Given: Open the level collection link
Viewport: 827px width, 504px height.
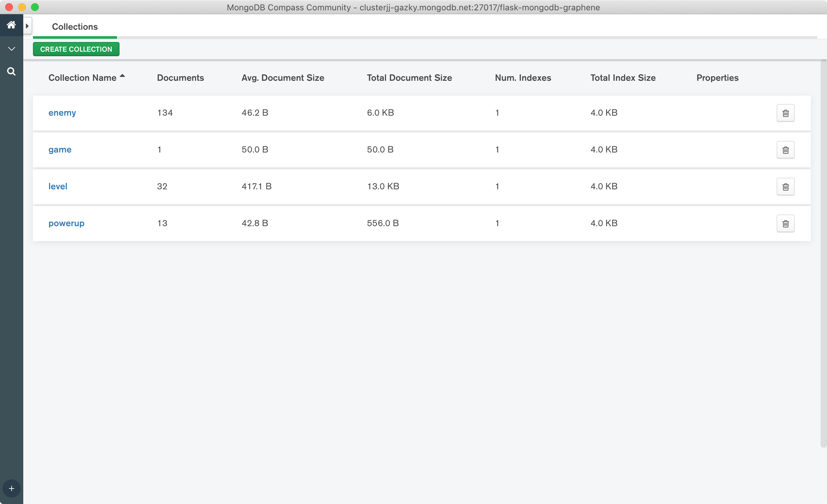Looking at the screenshot, I should pyautogui.click(x=58, y=186).
